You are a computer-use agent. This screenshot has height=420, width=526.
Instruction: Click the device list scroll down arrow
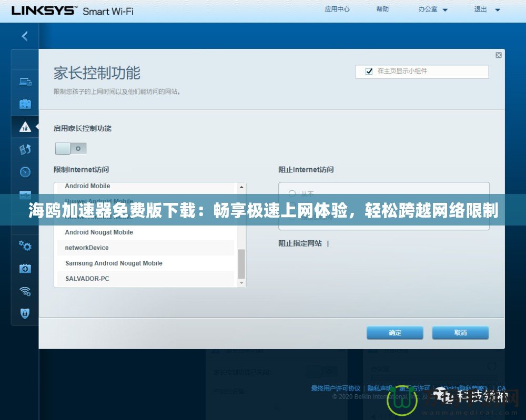pyautogui.click(x=241, y=283)
